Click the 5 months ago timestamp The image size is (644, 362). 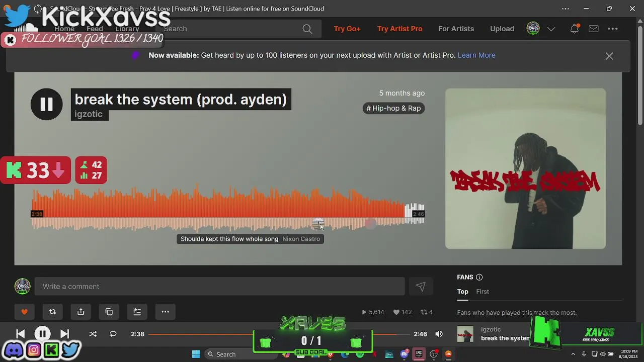(x=402, y=93)
